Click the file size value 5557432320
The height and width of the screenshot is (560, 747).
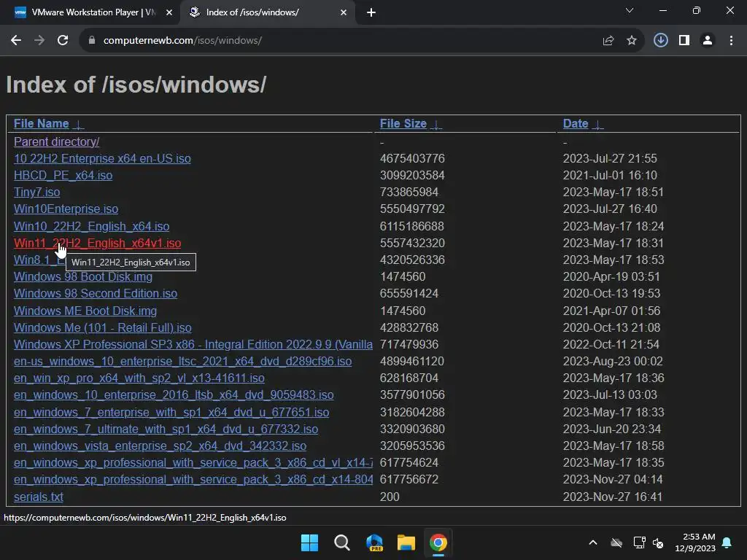(x=412, y=244)
